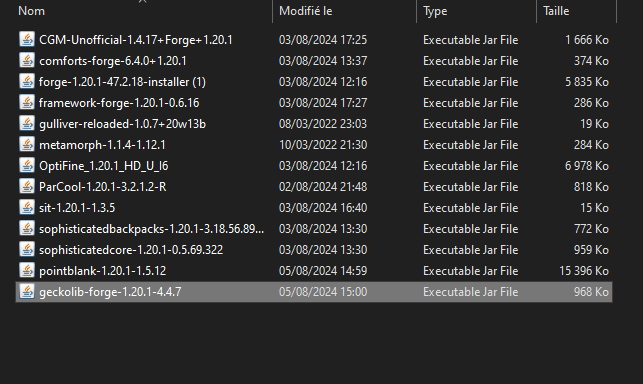This screenshot has height=384, width=643.
Task: Click the size value 1 666 Ko
Action: coord(587,40)
